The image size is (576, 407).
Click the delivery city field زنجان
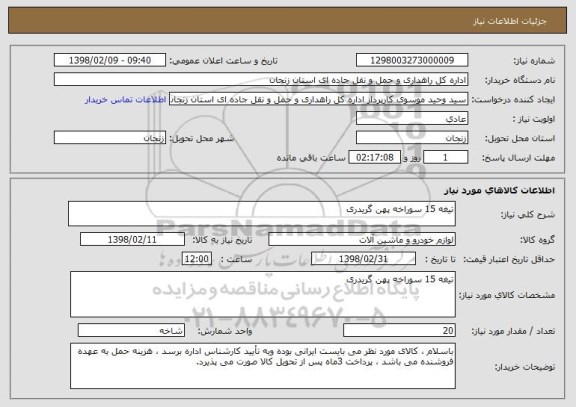(110, 138)
